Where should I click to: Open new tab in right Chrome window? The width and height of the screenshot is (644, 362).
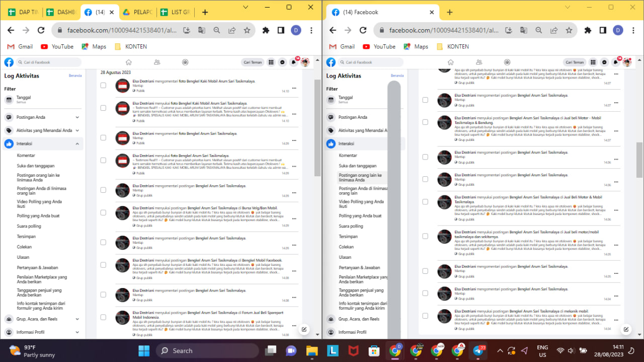449,12
